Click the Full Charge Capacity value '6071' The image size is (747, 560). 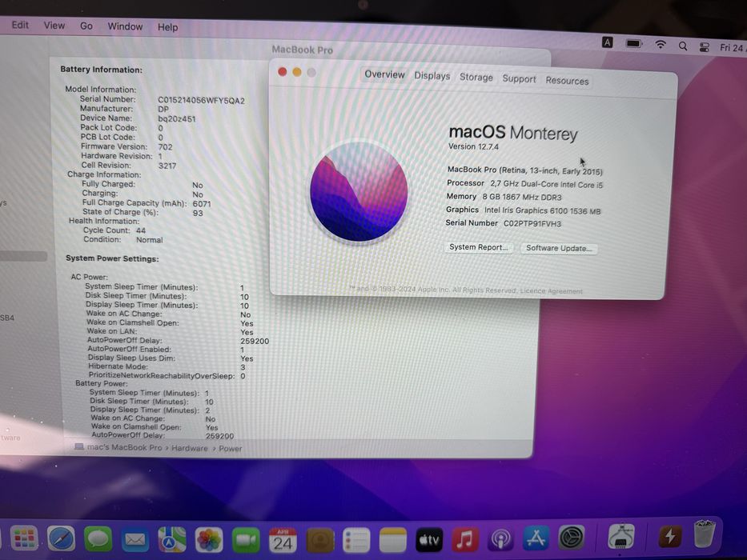click(202, 204)
